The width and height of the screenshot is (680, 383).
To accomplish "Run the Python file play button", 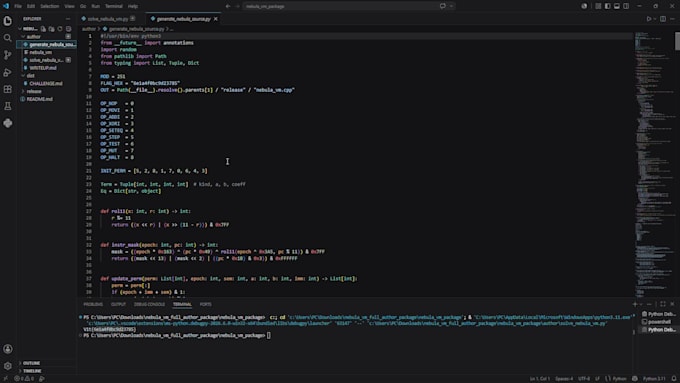I will pyautogui.click(x=648, y=19).
